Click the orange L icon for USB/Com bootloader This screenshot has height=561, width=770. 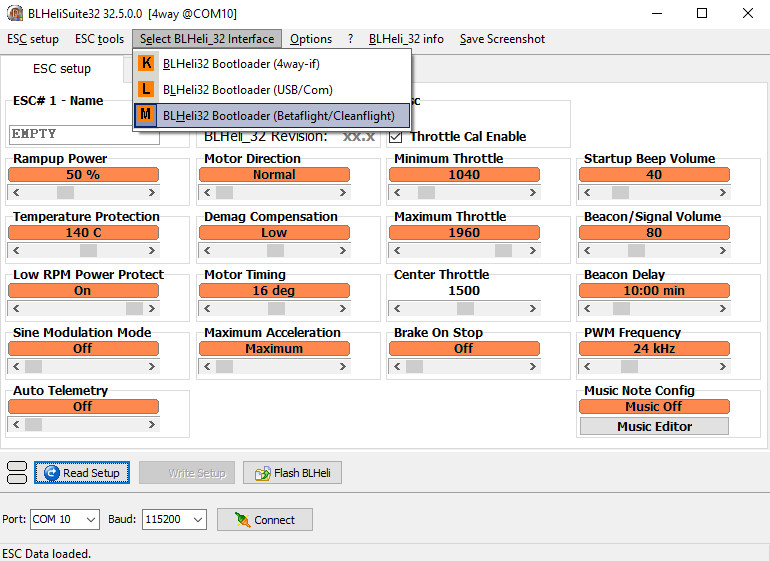click(146, 90)
